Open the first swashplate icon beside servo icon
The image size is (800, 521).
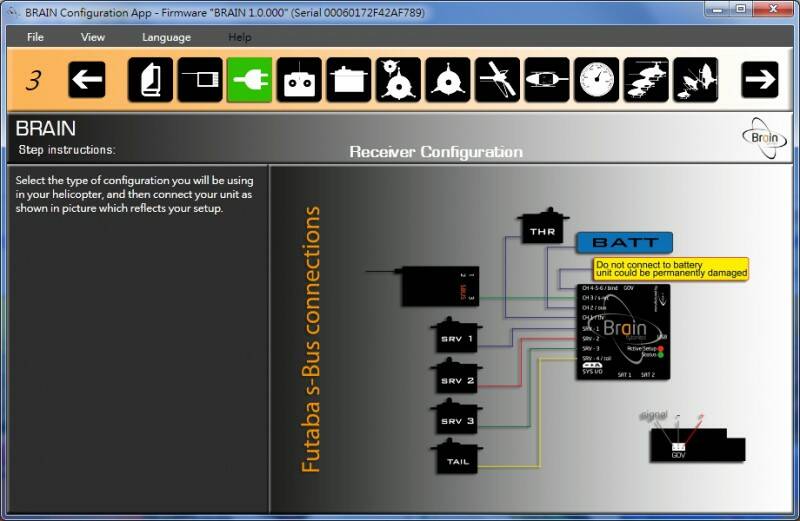[398, 80]
